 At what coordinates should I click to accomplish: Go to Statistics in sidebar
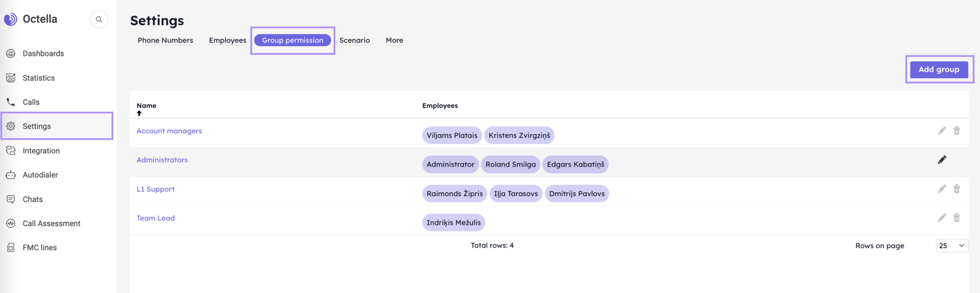pyautogui.click(x=38, y=78)
